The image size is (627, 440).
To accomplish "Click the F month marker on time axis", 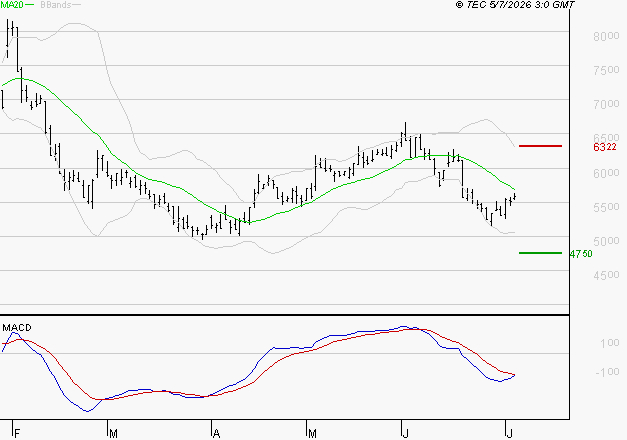I will point(17,433).
